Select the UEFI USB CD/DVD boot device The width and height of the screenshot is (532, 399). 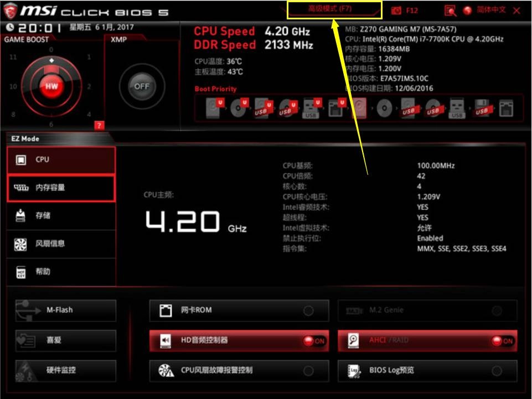point(287,108)
